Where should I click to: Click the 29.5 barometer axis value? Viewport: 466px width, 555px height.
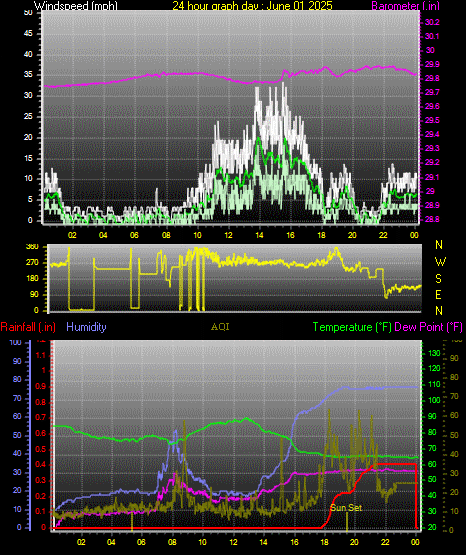point(432,120)
